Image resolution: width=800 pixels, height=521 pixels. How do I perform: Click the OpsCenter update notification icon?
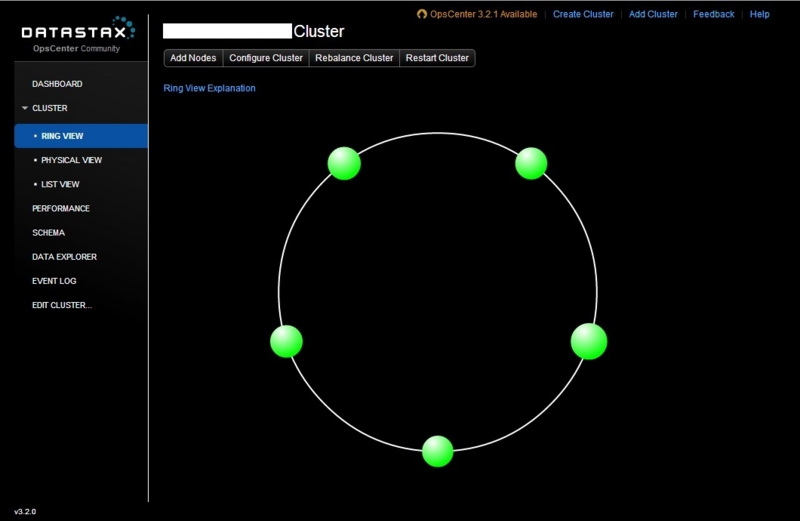[421, 14]
